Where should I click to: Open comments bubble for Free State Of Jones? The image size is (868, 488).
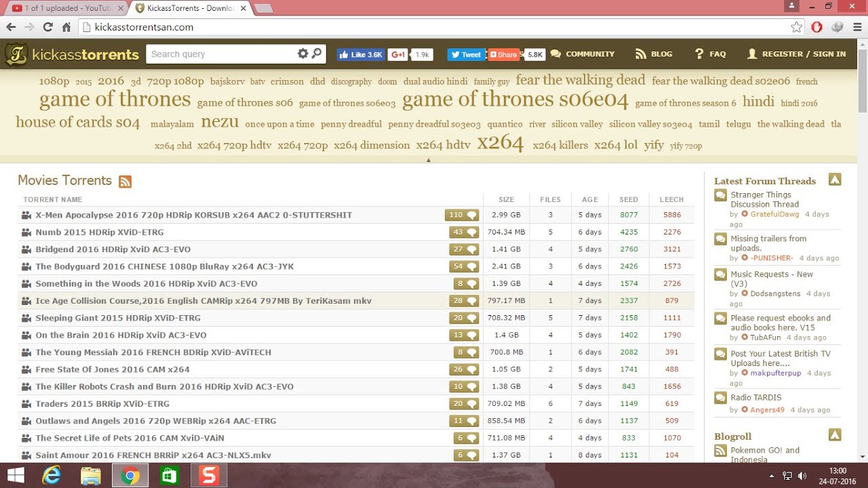(x=464, y=369)
